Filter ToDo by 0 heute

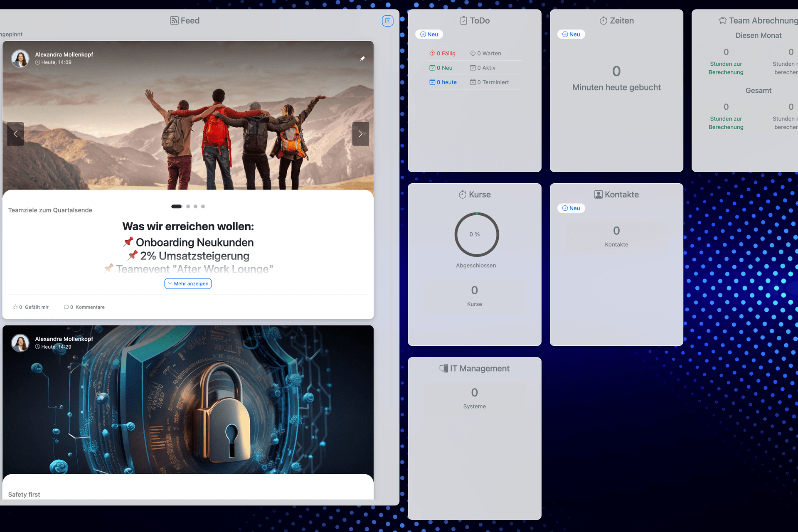coord(443,82)
